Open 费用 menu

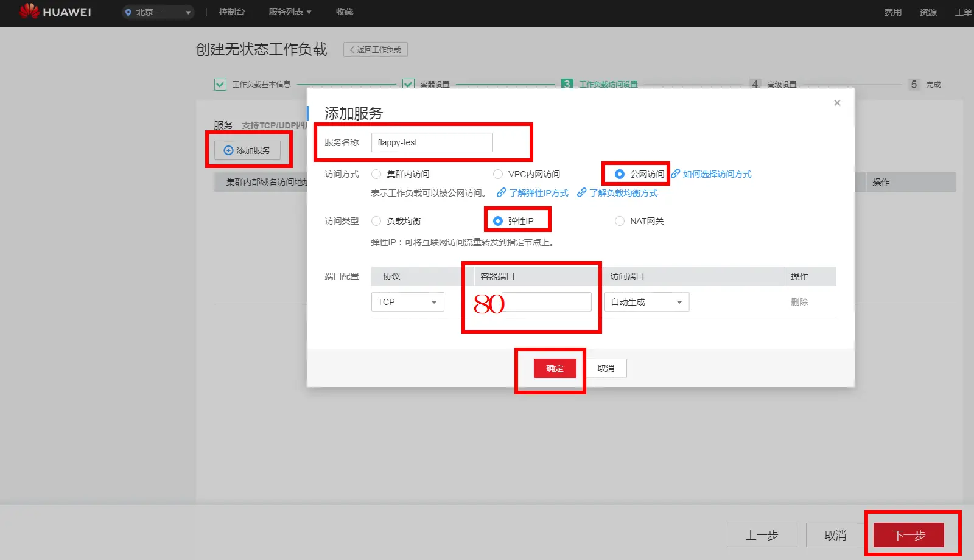893,12
